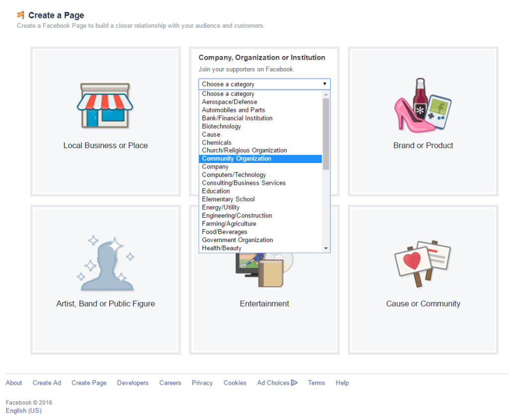Choose Food/Beverages category
This screenshot has height=420, width=509.
[260, 232]
